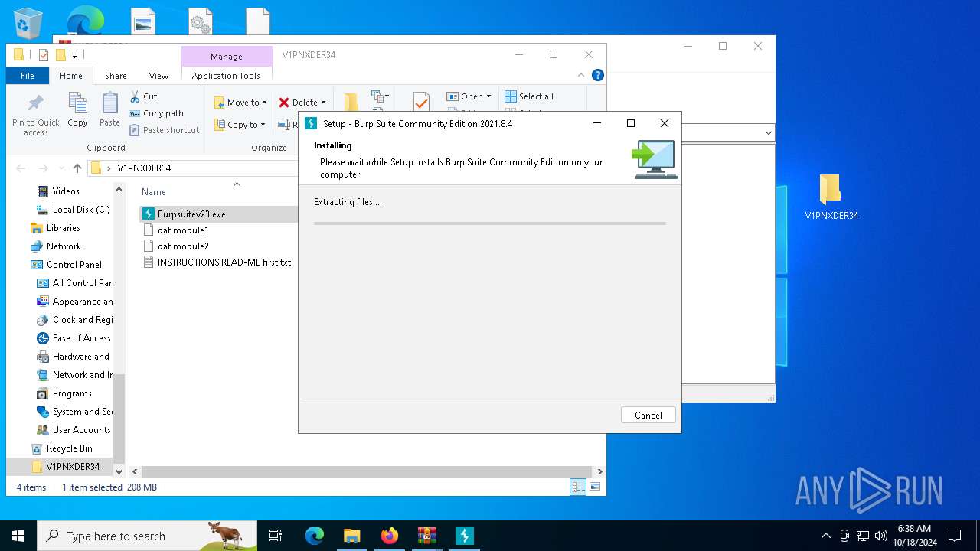
Task: Collapse the ribbon with chevron
Action: pyautogui.click(x=581, y=75)
